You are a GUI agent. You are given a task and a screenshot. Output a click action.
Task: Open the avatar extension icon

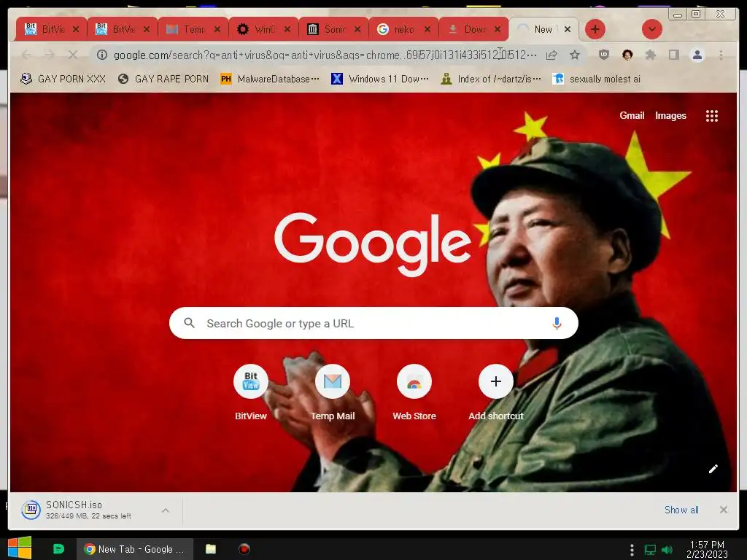coord(627,55)
